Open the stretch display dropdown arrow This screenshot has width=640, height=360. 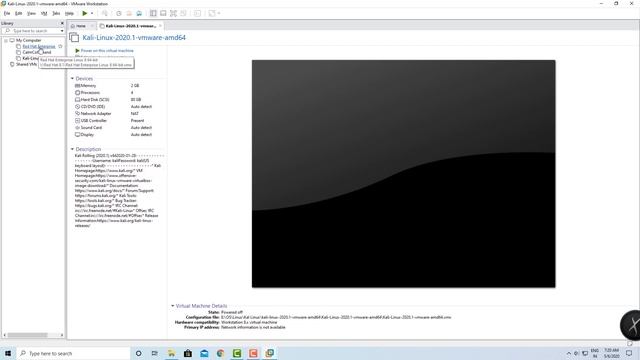click(219, 13)
